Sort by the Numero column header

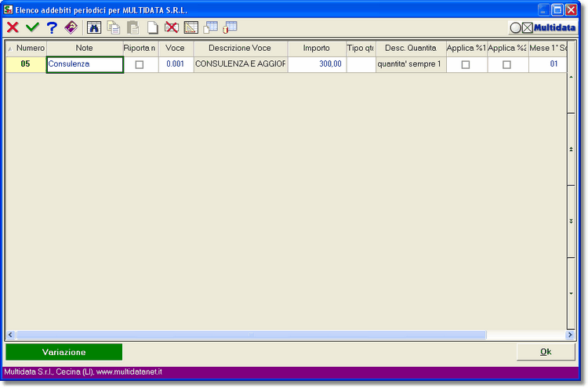coord(26,49)
